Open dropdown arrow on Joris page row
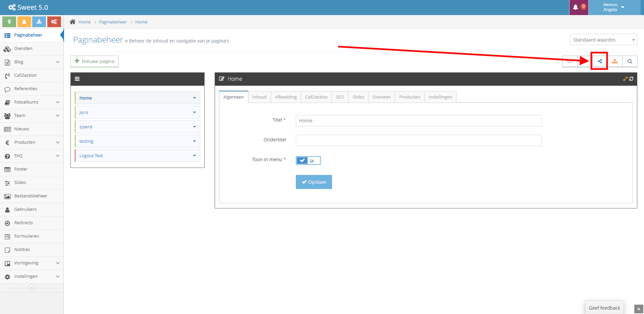 pyautogui.click(x=195, y=112)
